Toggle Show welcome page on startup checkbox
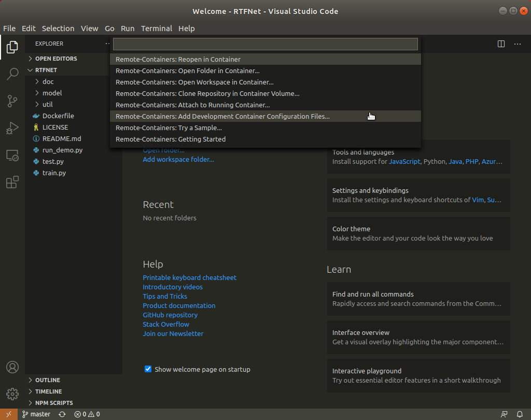Image resolution: width=531 pixels, height=420 pixels. pos(148,369)
